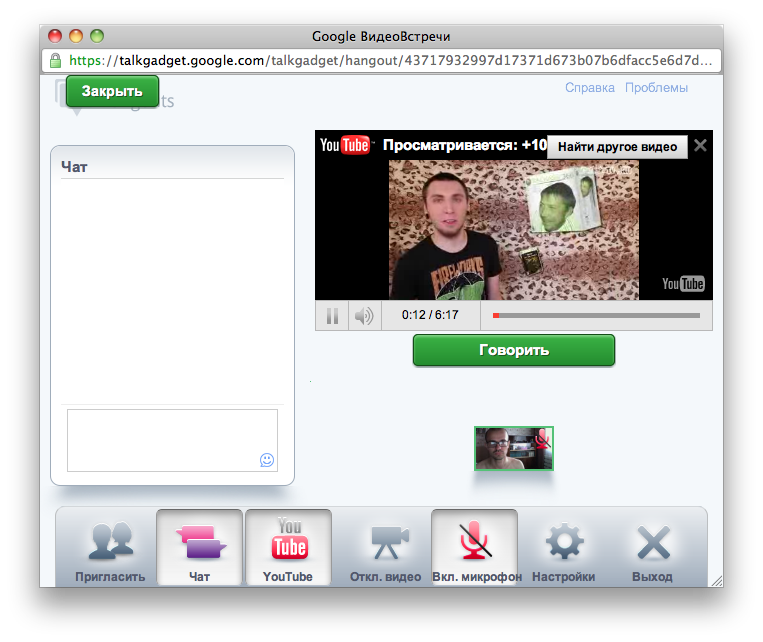
Task: Open the Справка link
Action: (589, 88)
